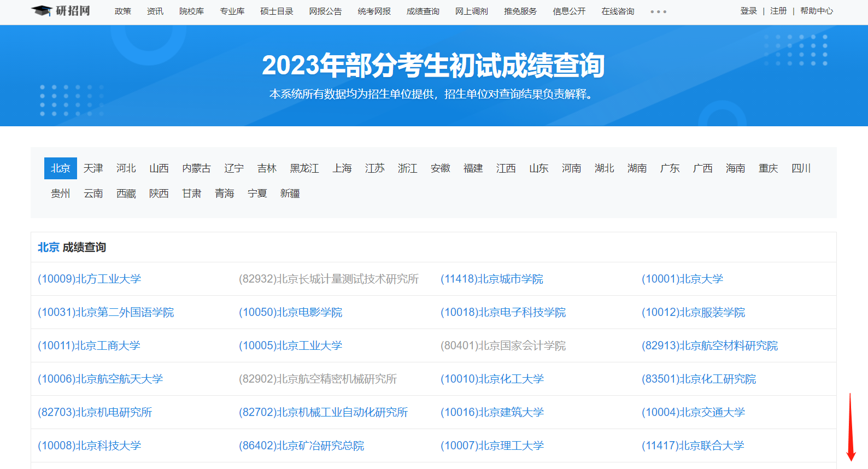Screen dimensions: 868x469
Task: Click the 研招网 logo icon
Action: [x=61, y=11]
